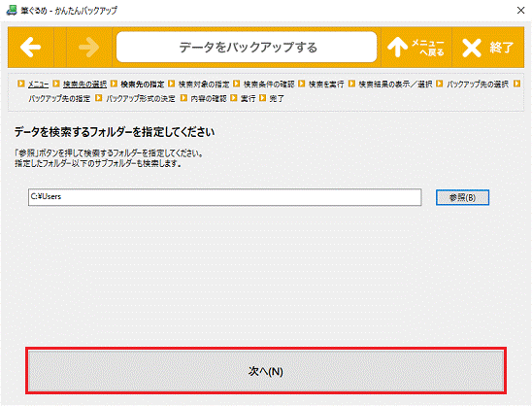Click the 検索対象の指定 breadcrumb step

pyautogui.click(x=204, y=85)
